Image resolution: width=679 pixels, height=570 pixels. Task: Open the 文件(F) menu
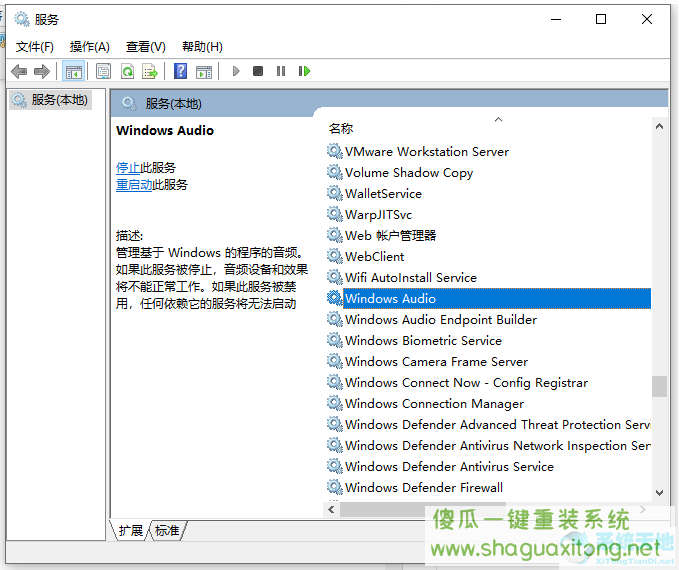[35, 46]
